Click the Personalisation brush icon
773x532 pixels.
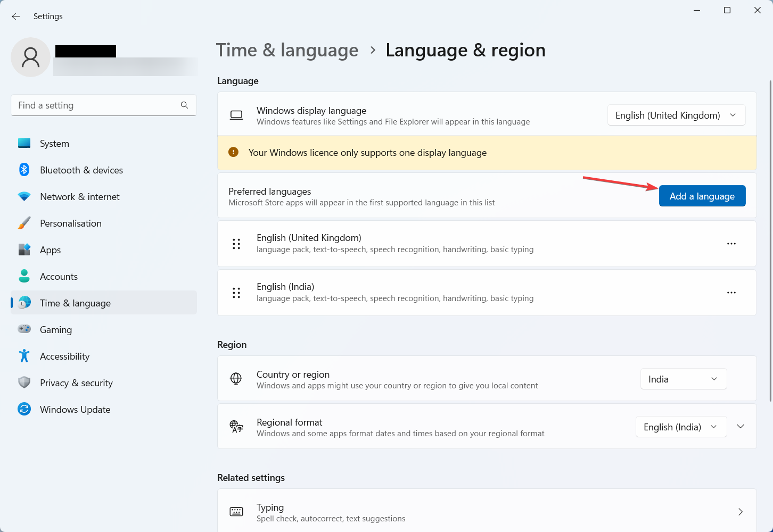point(24,223)
